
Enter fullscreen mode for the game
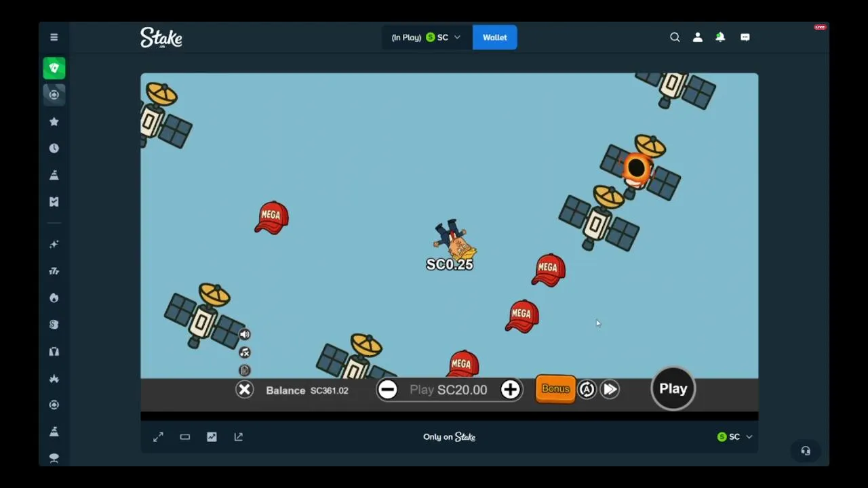point(158,437)
